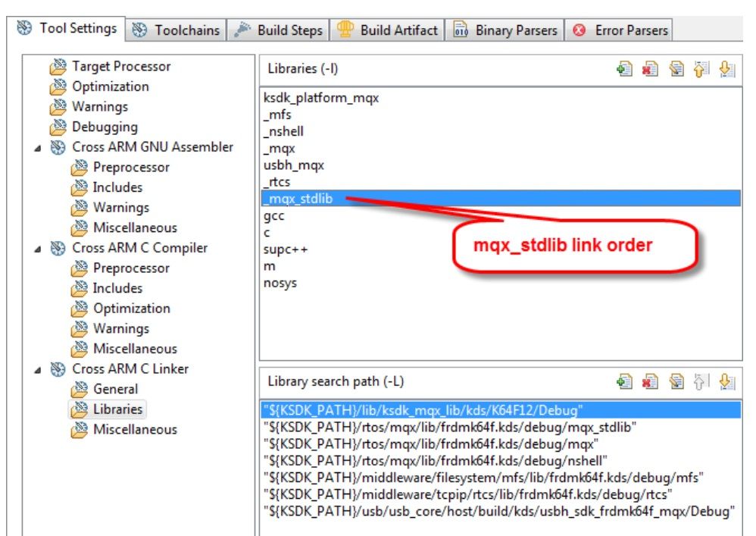Open the Binary Parsers tab
This screenshot has width=756, height=536.
tap(505, 30)
